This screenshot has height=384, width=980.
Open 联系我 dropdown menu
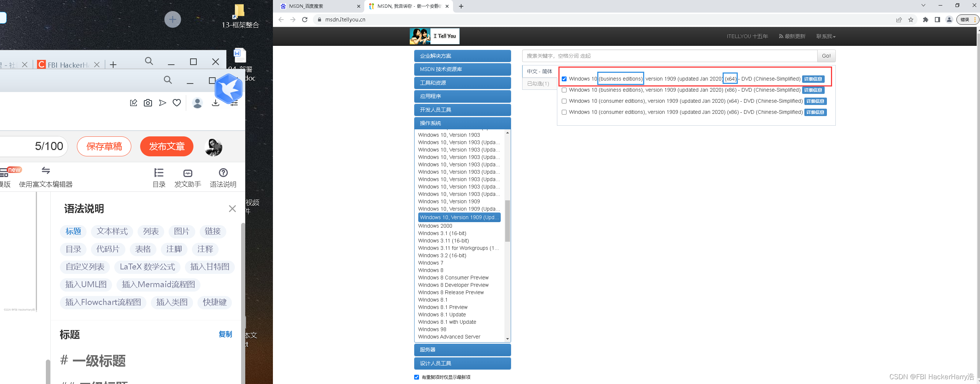click(825, 37)
